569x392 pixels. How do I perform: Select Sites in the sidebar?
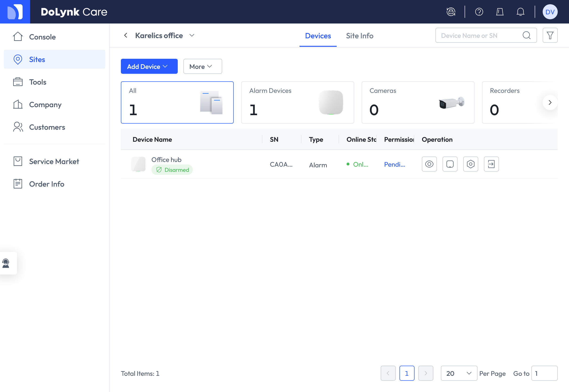pyautogui.click(x=55, y=59)
